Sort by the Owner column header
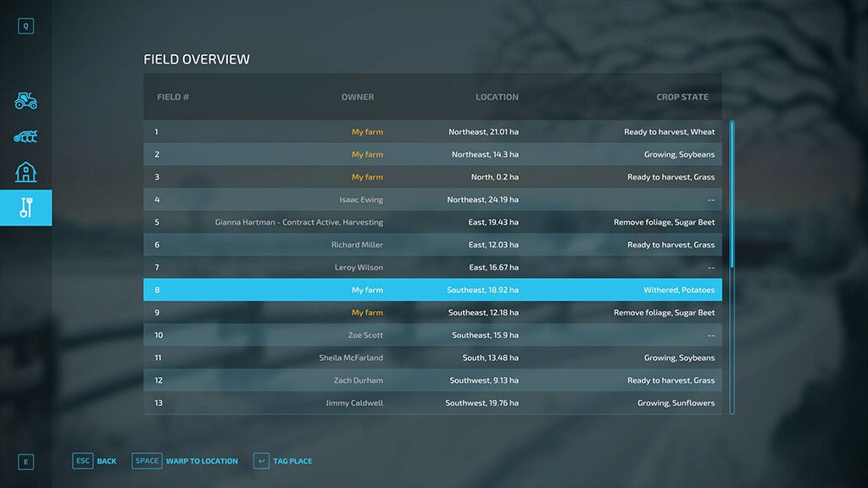This screenshot has height=488, width=868. [x=358, y=97]
